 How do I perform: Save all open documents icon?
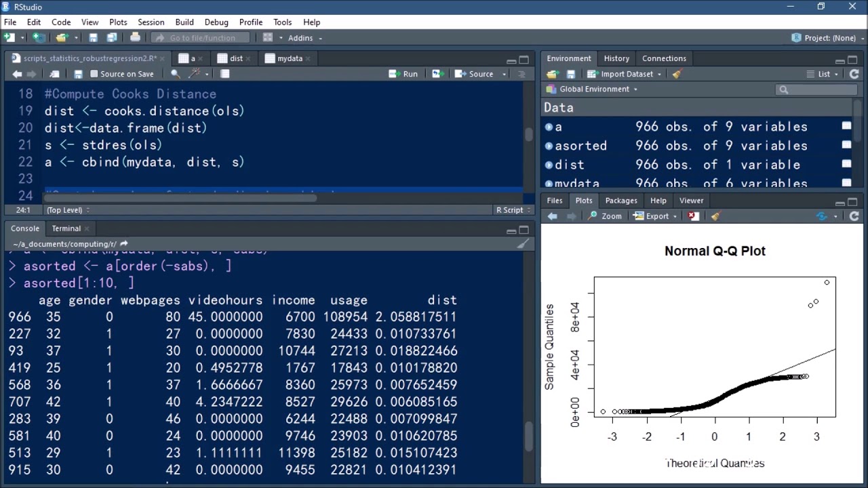tap(112, 38)
